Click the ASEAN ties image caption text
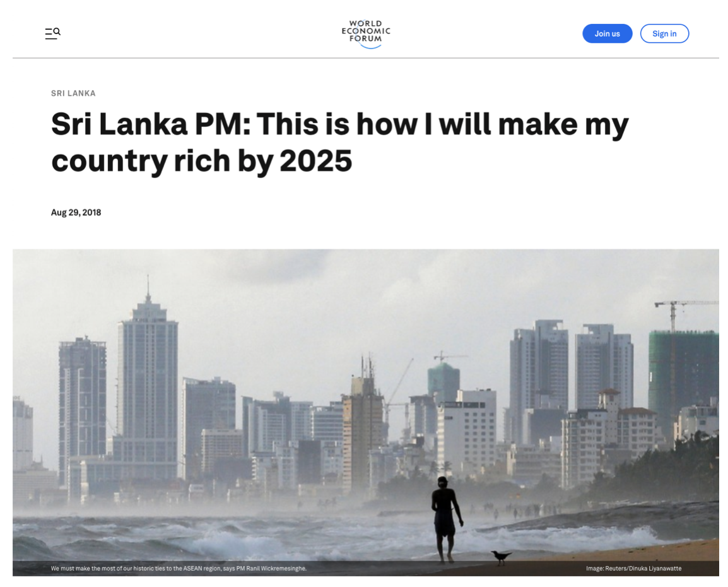 tap(179, 569)
